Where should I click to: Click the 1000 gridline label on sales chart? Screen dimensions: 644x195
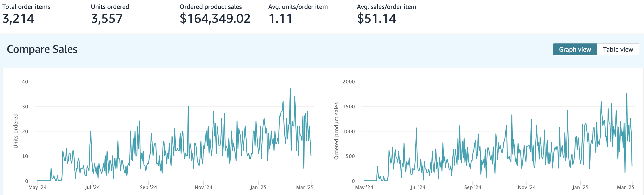(x=349, y=131)
